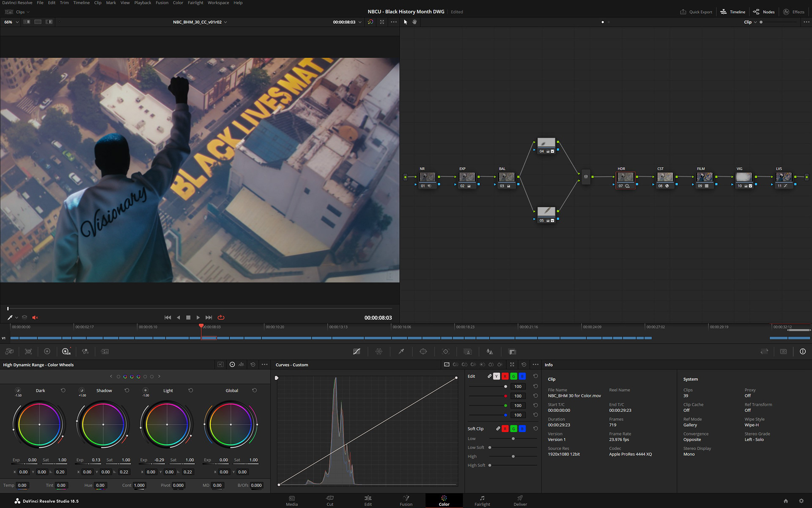Adjust the Soft Clip High slider
Image resolution: width=812 pixels, height=508 pixels.
pos(513,456)
